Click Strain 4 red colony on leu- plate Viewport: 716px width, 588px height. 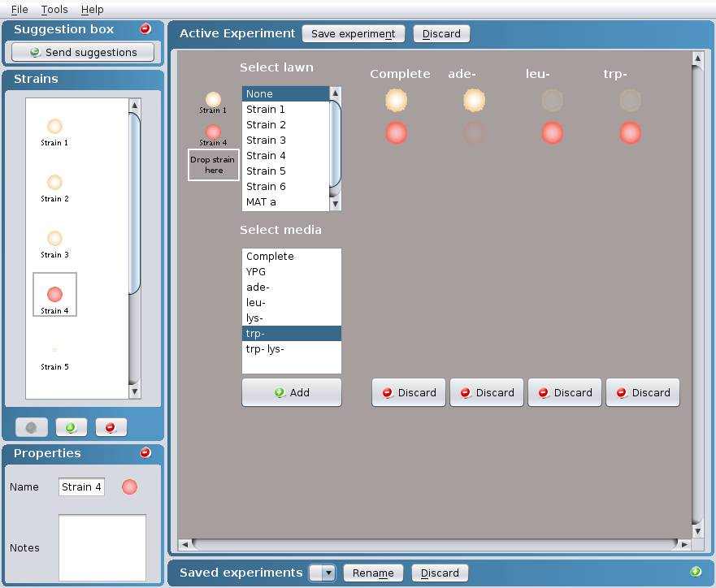pyautogui.click(x=552, y=132)
